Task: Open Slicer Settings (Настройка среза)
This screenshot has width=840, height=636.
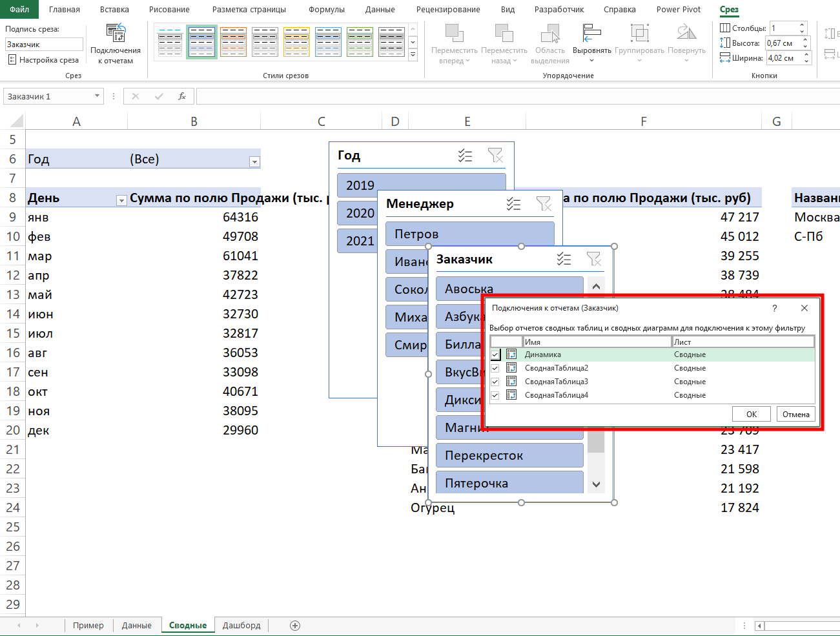Action: pos(43,60)
